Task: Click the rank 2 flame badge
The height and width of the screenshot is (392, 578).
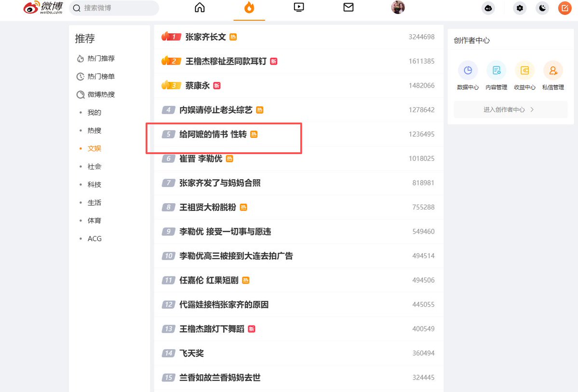Action: (x=171, y=61)
